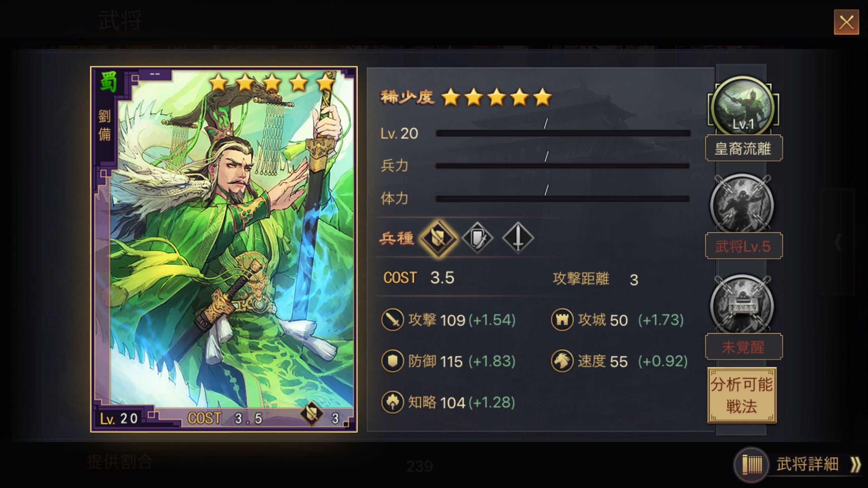Click the Lv. 20 experience bar
The image size is (868, 488).
pos(563,133)
